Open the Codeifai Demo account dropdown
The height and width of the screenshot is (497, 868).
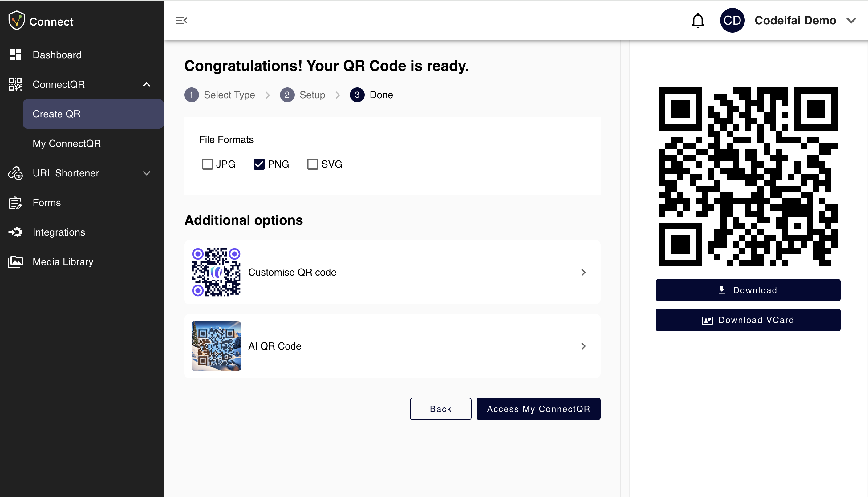click(851, 21)
